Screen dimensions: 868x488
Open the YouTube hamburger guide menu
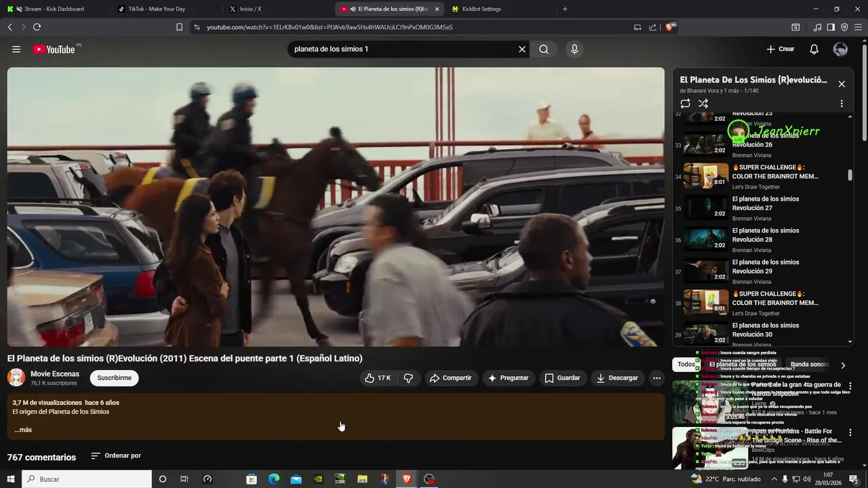pos(16,49)
